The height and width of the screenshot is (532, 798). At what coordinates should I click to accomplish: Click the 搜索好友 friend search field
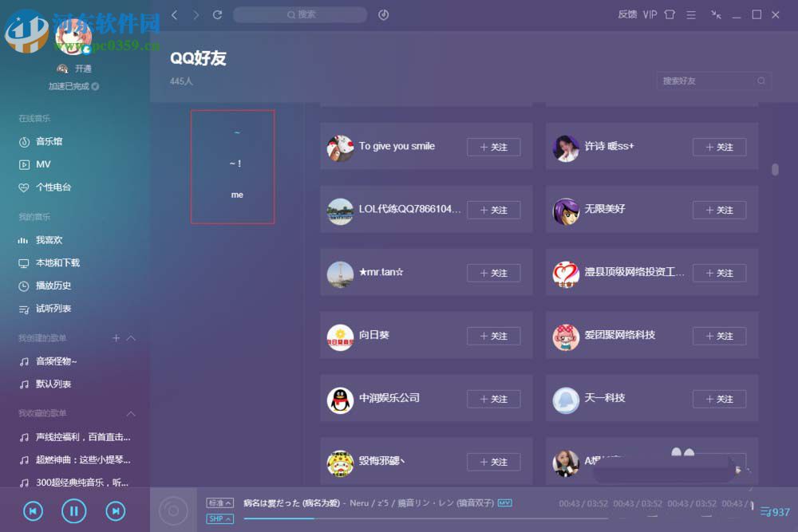click(x=710, y=81)
